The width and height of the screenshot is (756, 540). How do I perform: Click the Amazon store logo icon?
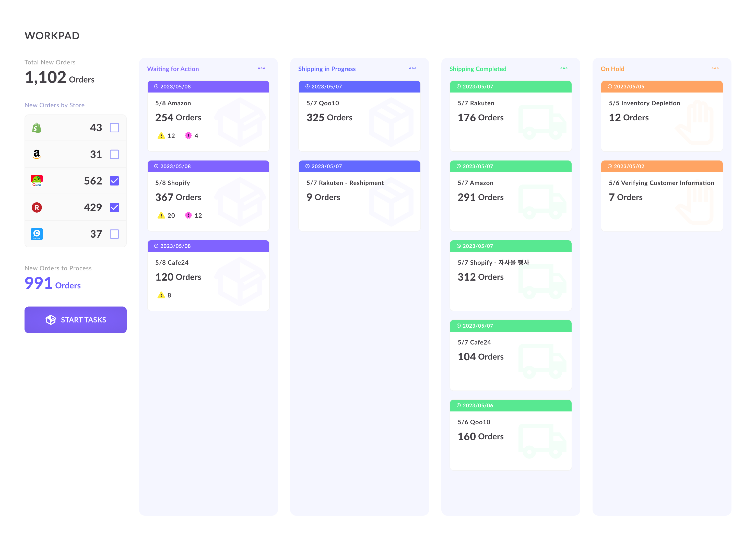click(x=37, y=154)
